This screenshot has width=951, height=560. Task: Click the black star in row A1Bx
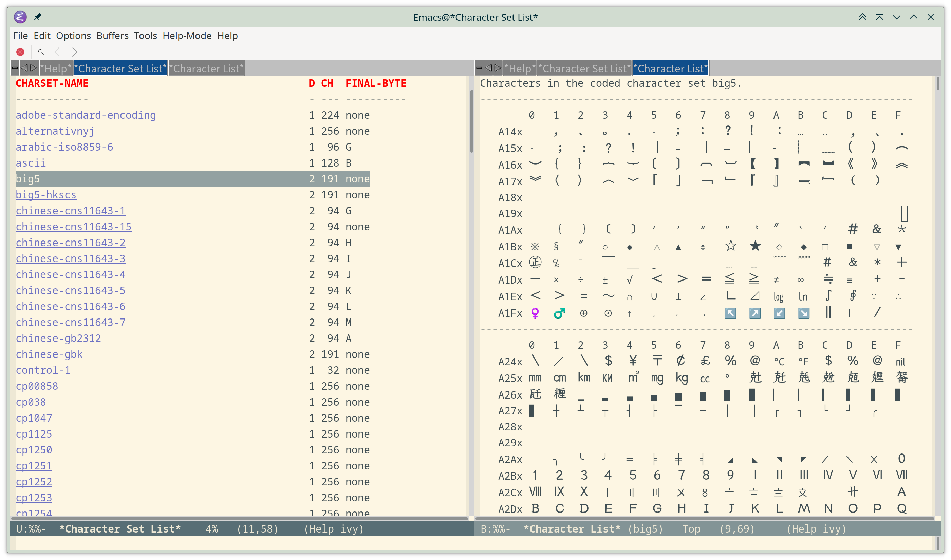755,246
